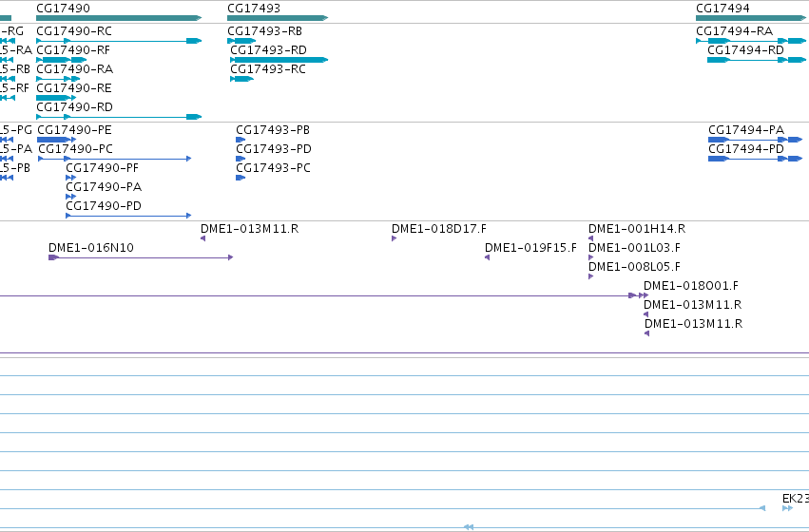Select clone end DME1-019F15.F
The height and width of the screenshot is (532, 809).
(x=530, y=248)
